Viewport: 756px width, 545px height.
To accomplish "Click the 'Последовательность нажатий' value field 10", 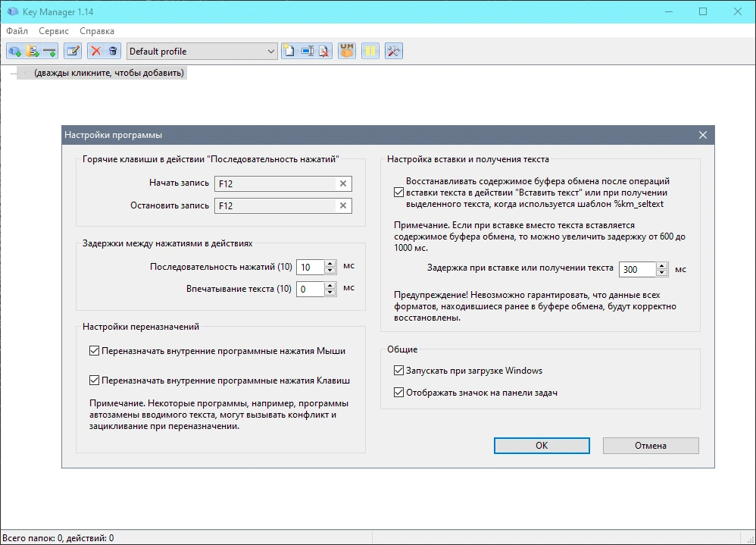I will (310, 268).
